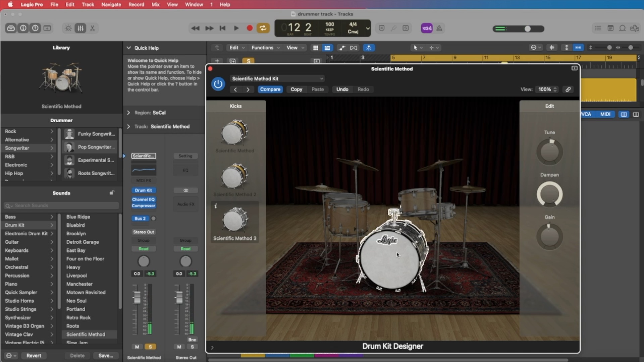Open the File menu
The image size is (644, 362).
(54, 5)
